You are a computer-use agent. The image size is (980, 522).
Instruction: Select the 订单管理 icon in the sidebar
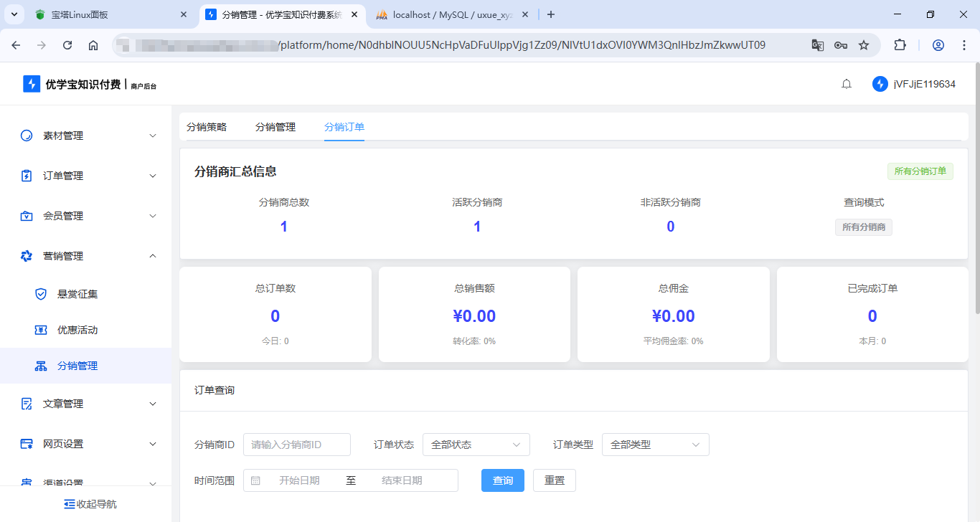click(x=25, y=175)
